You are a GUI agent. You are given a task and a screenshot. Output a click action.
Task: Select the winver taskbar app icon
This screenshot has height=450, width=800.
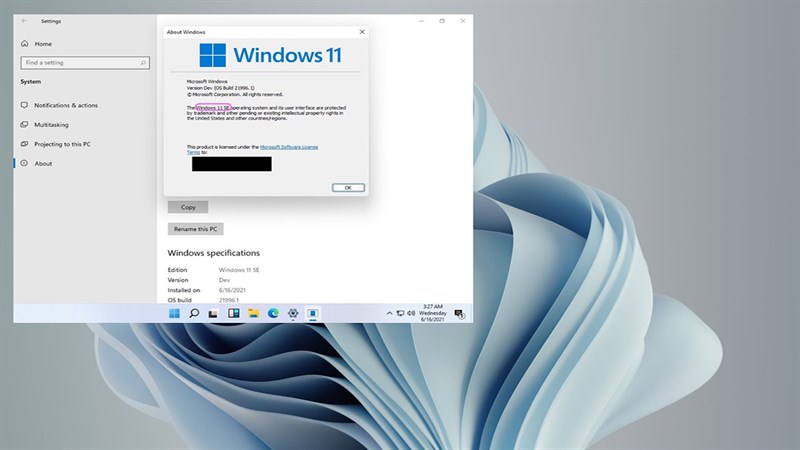pos(313,313)
